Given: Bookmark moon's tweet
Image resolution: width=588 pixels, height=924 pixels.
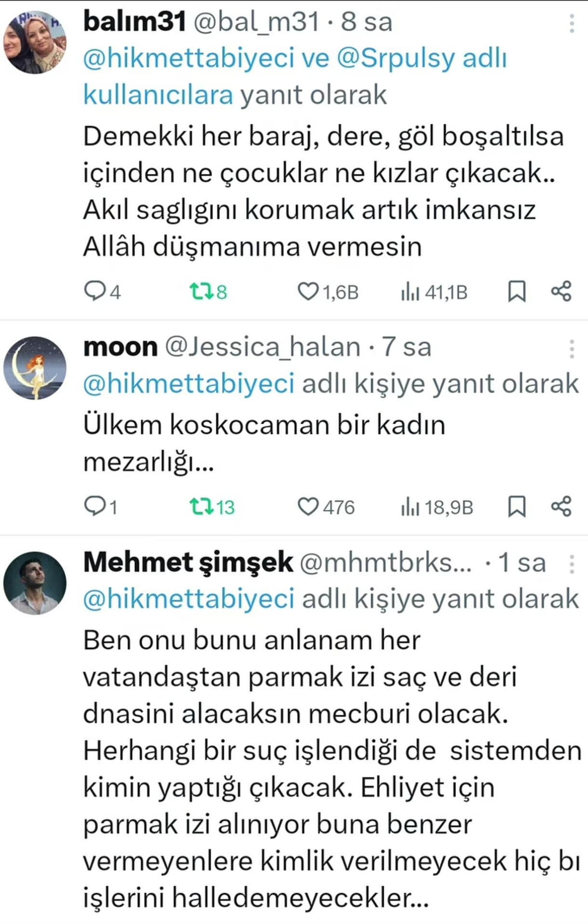Looking at the screenshot, I should coord(517,506).
